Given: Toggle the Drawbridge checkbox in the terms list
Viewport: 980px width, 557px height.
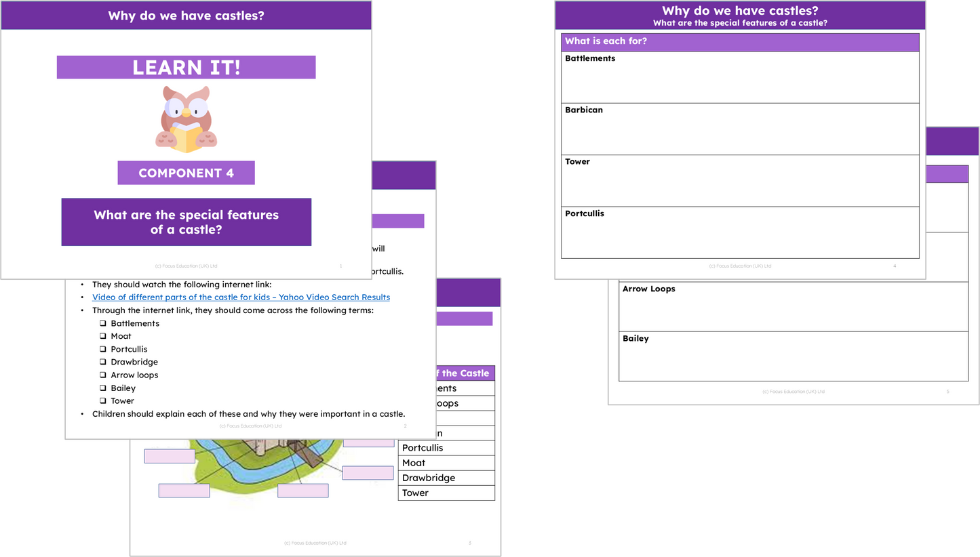Looking at the screenshot, I should (x=103, y=363).
